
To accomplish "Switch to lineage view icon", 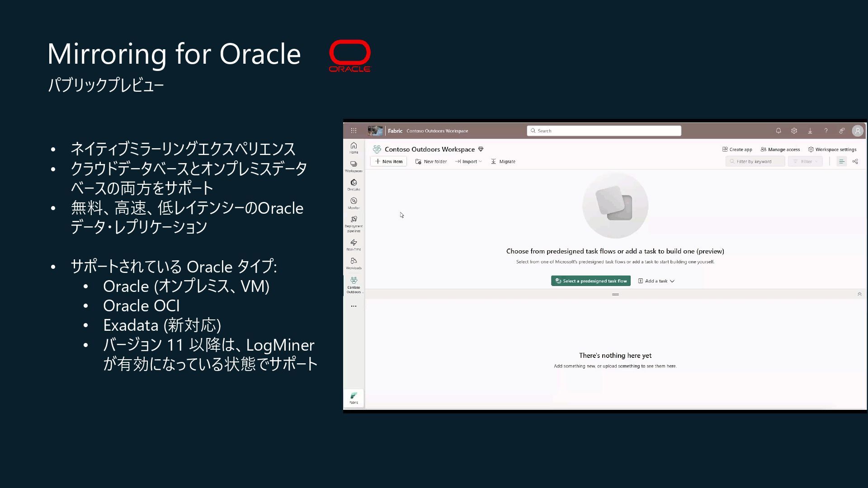I will (855, 161).
